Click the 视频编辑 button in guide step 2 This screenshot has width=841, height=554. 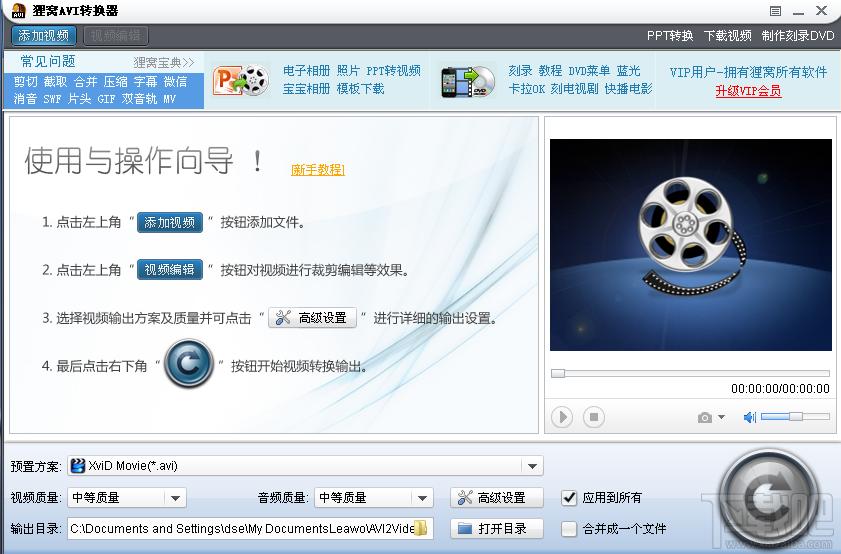[x=169, y=269]
